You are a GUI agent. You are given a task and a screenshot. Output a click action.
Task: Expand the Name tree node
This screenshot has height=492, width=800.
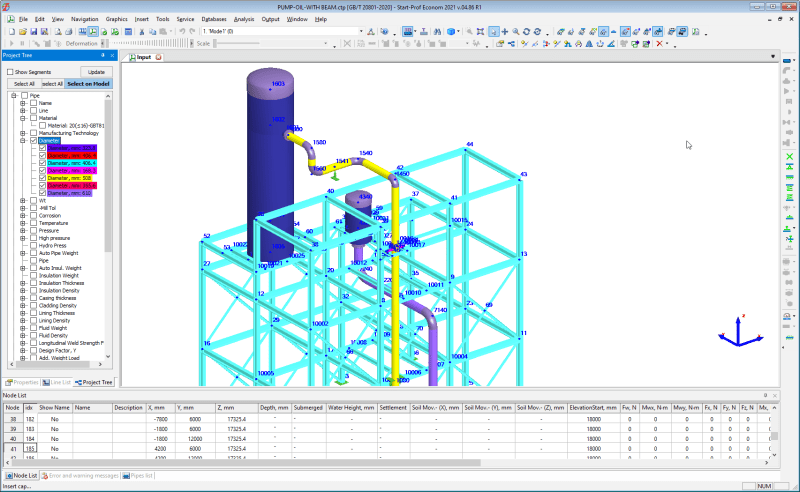tap(22, 103)
